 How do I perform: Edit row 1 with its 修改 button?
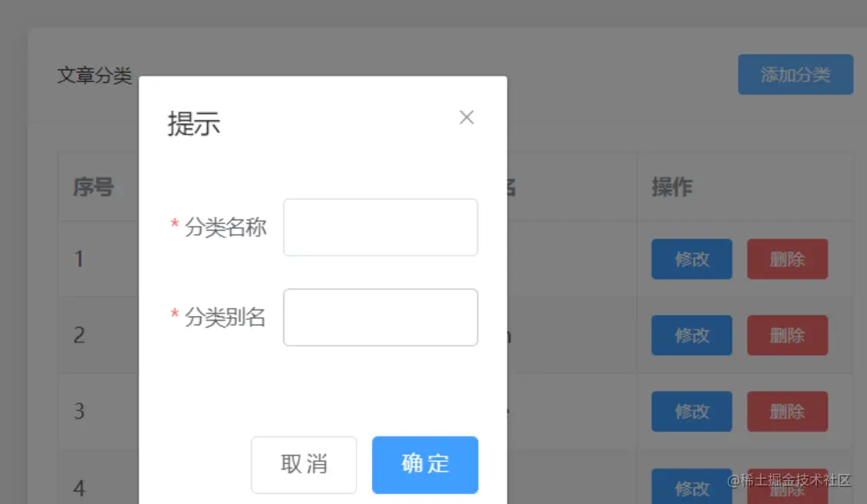pos(691,259)
